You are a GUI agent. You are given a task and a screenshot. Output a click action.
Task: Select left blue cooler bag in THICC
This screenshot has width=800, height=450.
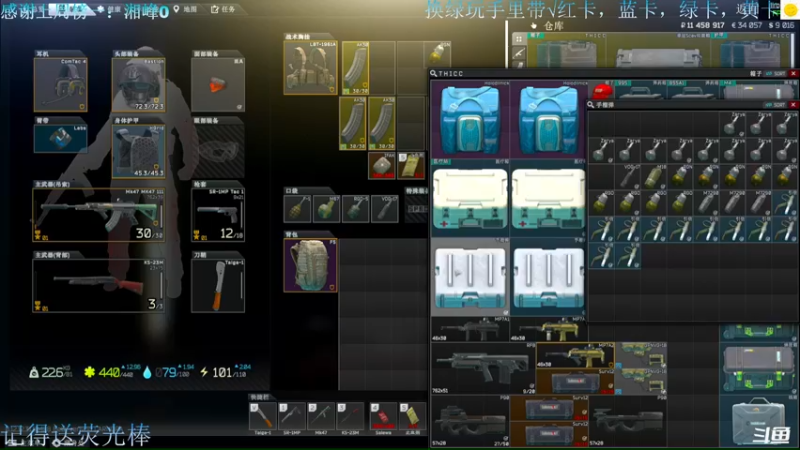pos(470,119)
